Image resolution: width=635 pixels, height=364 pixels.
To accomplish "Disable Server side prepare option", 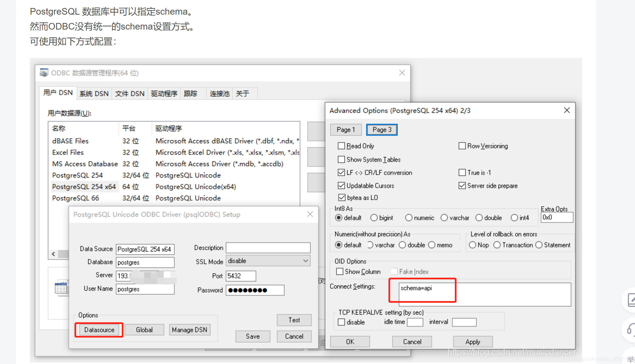I will point(462,186).
